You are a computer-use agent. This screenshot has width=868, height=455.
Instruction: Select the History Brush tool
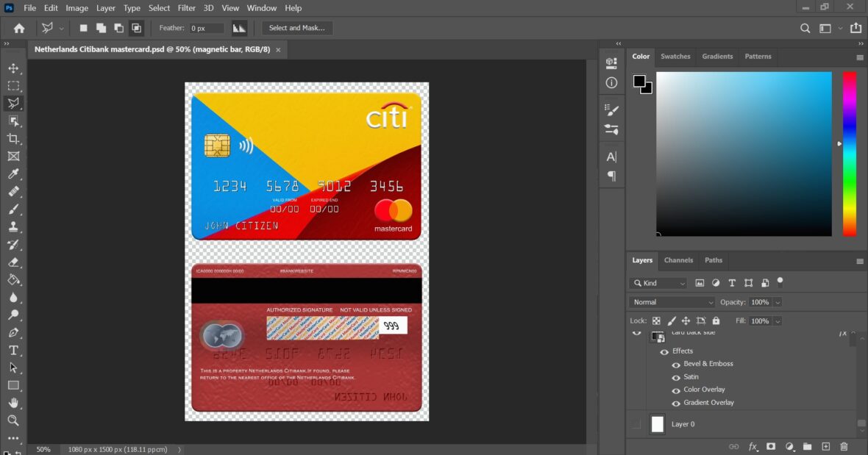[13, 244]
